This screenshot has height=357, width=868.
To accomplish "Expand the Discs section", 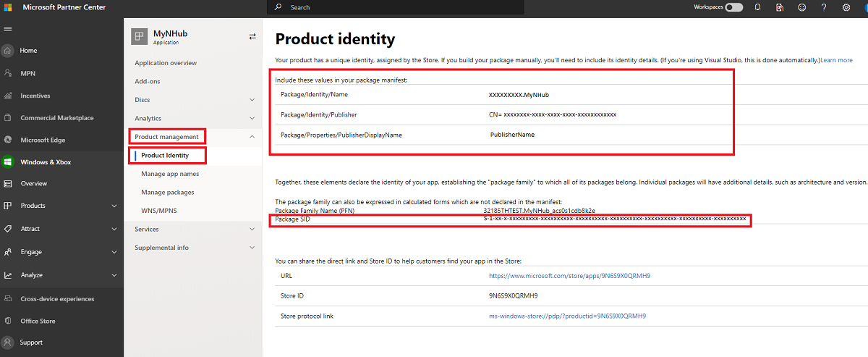I will click(x=252, y=100).
